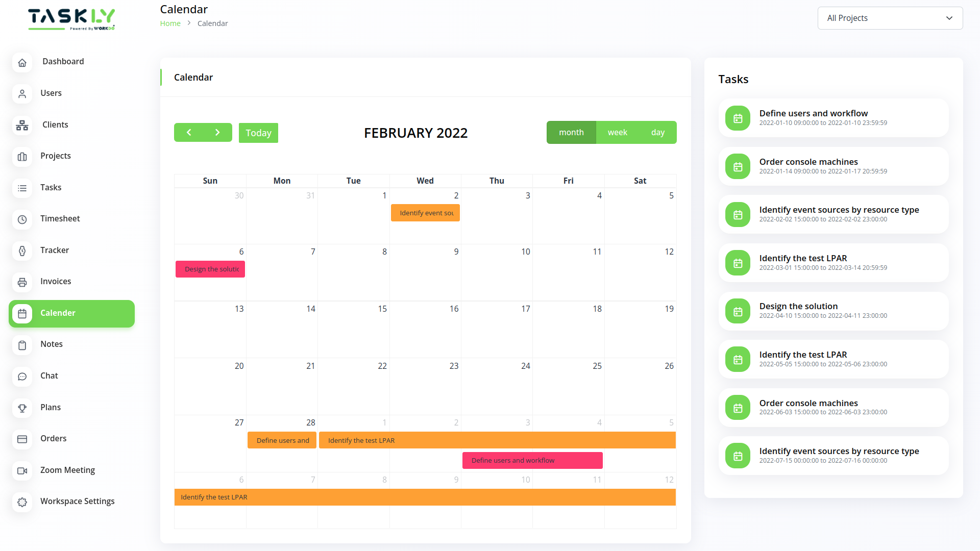This screenshot has height=551, width=980.
Task: Click the Projects icon in the sidebar
Action: [x=22, y=157]
